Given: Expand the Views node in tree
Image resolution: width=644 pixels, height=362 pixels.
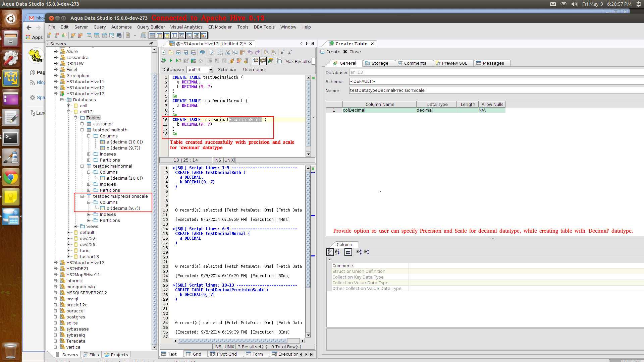Looking at the screenshot, I should (x=75, y=227).
